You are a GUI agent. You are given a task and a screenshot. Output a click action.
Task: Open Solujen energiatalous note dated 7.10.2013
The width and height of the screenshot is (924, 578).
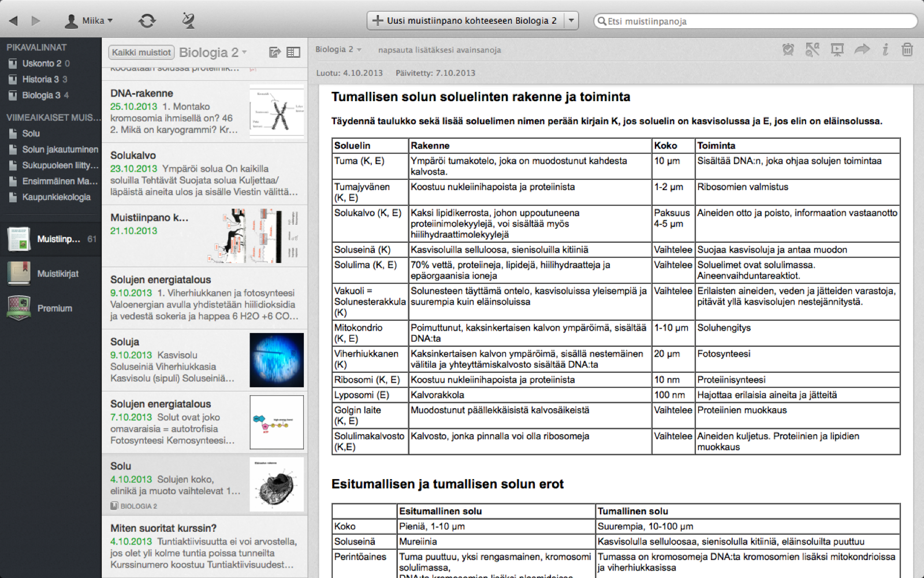pyautogui.click(x=204, y=423)
